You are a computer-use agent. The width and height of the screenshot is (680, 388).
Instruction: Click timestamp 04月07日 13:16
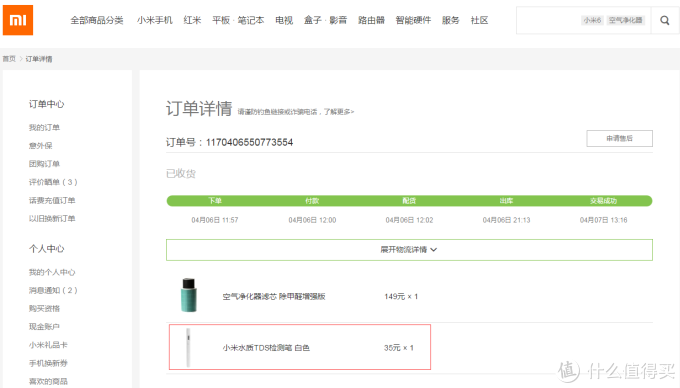point(603,220)
